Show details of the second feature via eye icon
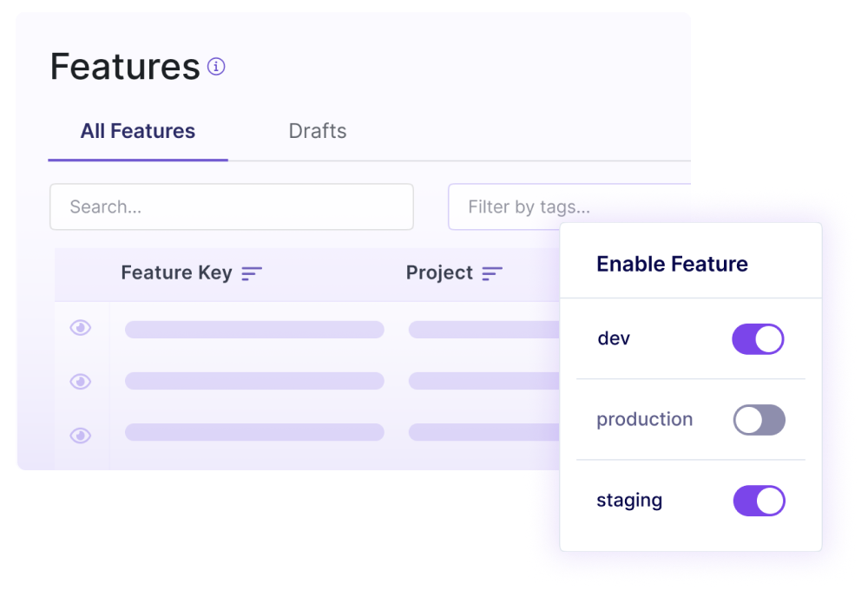 [x=80, y=381]
